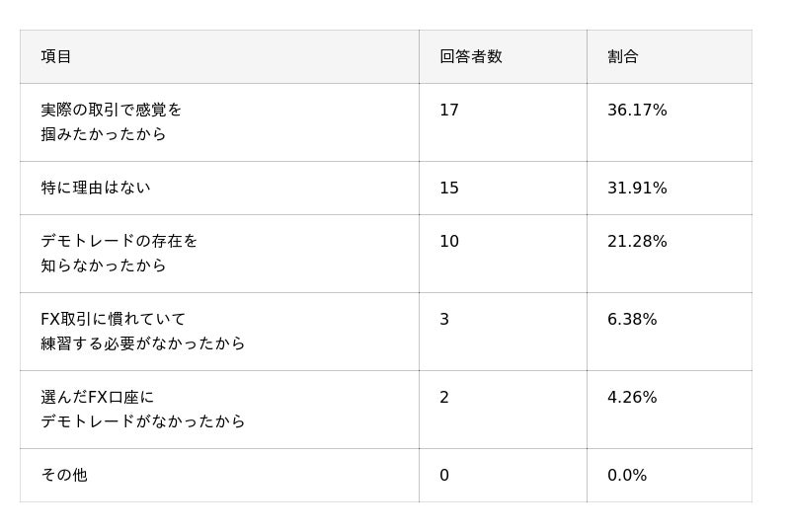
Task: Select the その他 row label
Action: [64, 476]
